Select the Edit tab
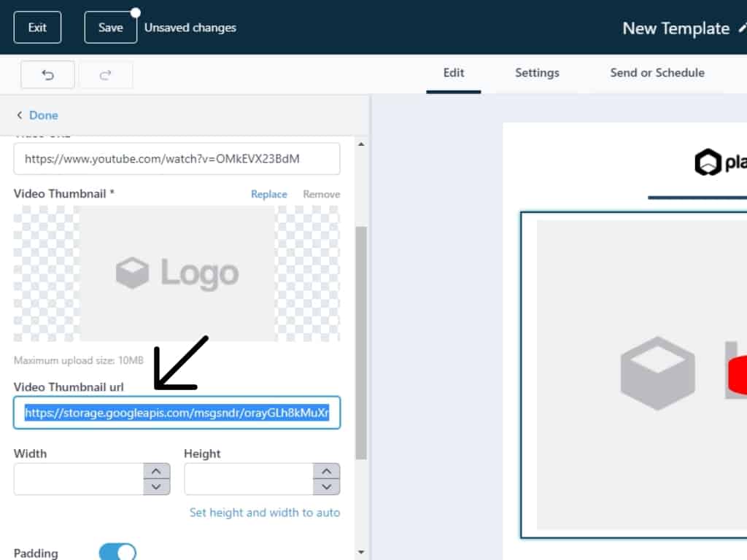 (454, 73)
